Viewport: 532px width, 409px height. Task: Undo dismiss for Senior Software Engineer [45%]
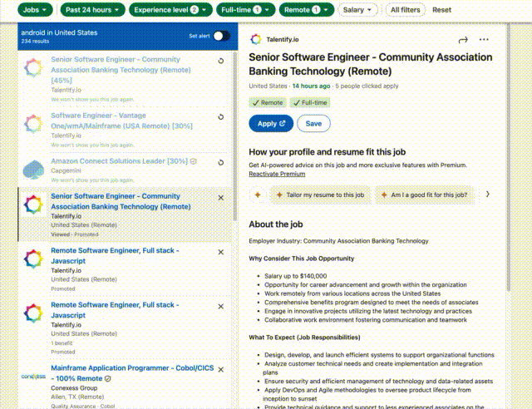coord(221,61)
